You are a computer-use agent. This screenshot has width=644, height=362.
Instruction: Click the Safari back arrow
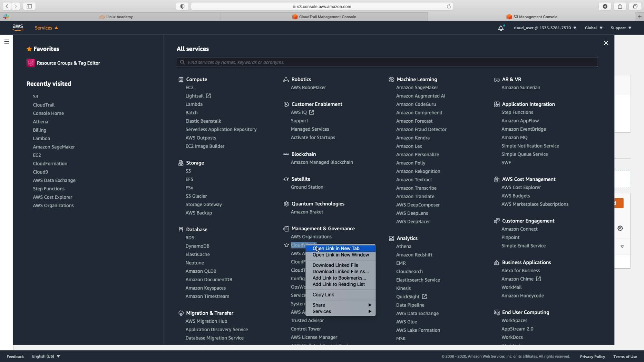7,6
